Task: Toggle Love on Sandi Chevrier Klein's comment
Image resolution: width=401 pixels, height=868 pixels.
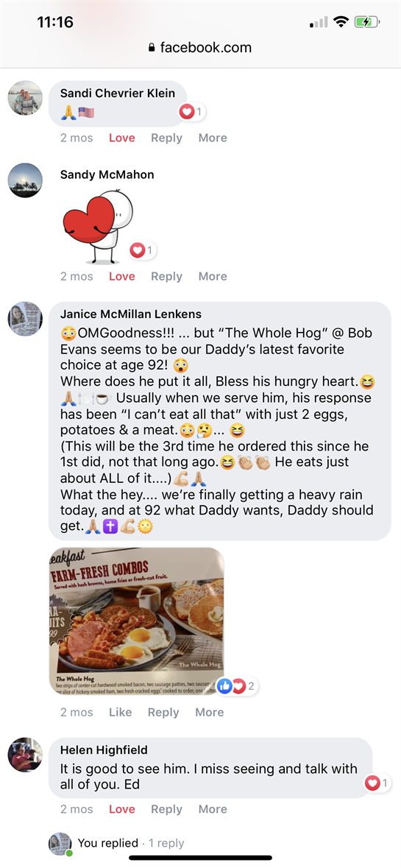Action: click(x=121, y=138)
